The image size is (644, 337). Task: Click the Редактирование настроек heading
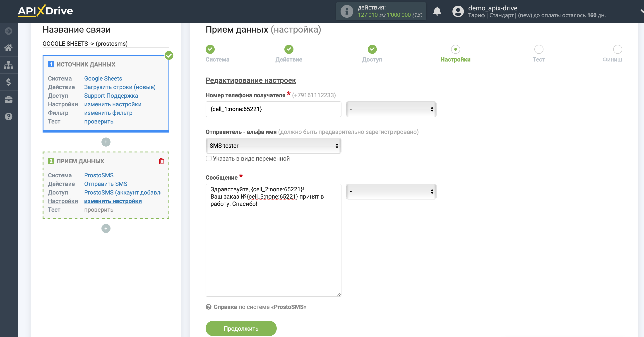(x=250, y=80)
